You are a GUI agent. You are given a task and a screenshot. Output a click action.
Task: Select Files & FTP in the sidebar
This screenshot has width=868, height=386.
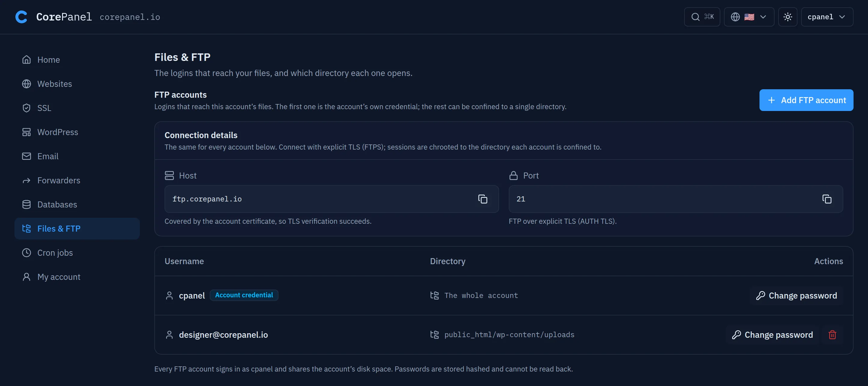coord(77,229)
